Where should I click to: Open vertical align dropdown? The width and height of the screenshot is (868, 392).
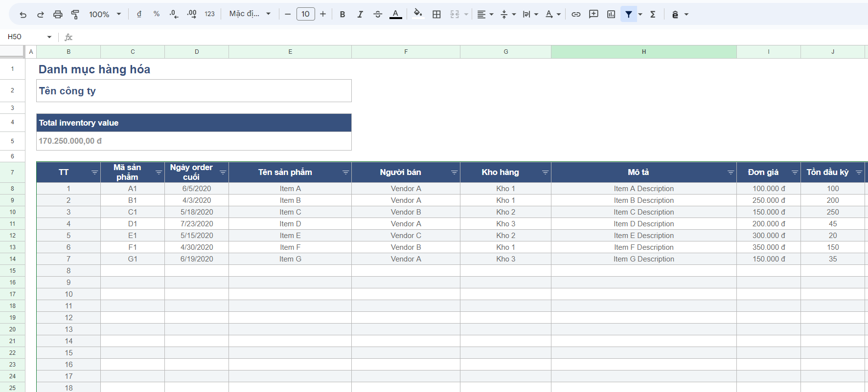(508, 14)
